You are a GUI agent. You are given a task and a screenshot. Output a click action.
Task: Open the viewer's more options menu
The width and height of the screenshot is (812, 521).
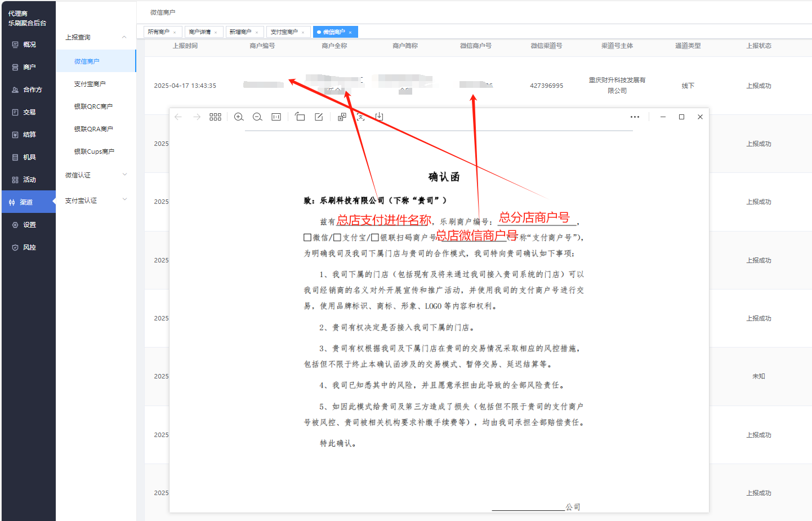[x=635, y=117]
